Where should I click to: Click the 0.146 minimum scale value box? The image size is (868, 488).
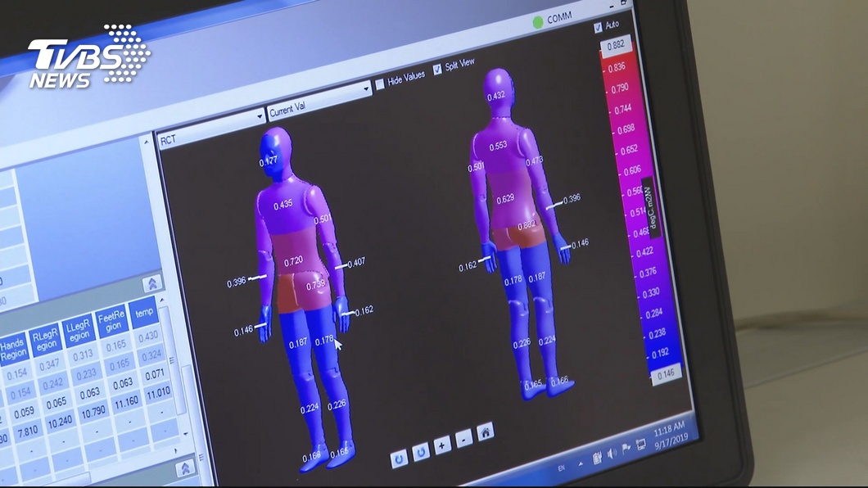tap(666, 374)
